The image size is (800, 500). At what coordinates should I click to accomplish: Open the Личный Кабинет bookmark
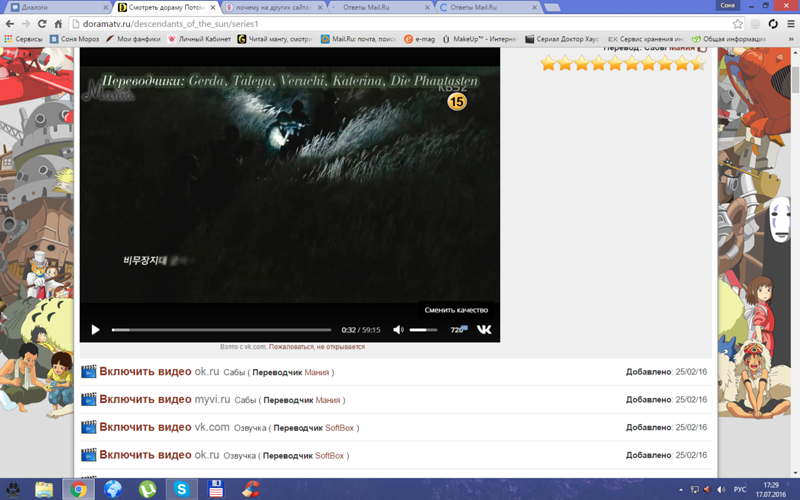click(199, 39)
